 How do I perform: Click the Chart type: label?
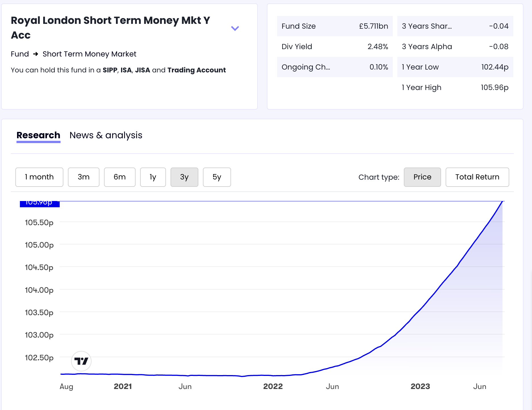click(379, 177)
